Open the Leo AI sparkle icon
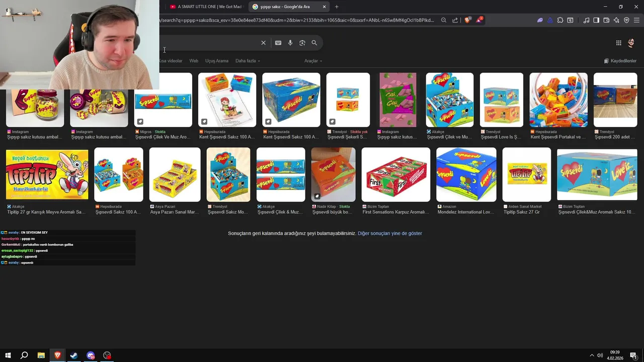This screenshot has height=362, width=644. coord(616,20)
